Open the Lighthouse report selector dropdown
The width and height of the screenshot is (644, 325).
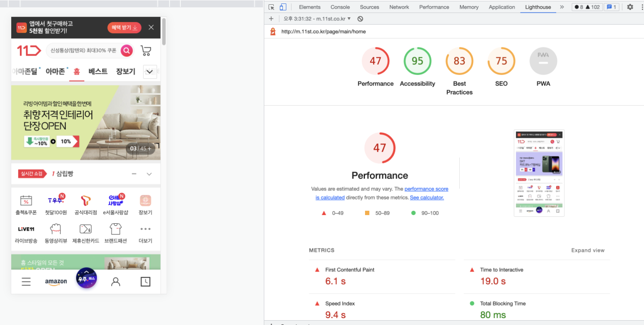coord(317,19)
